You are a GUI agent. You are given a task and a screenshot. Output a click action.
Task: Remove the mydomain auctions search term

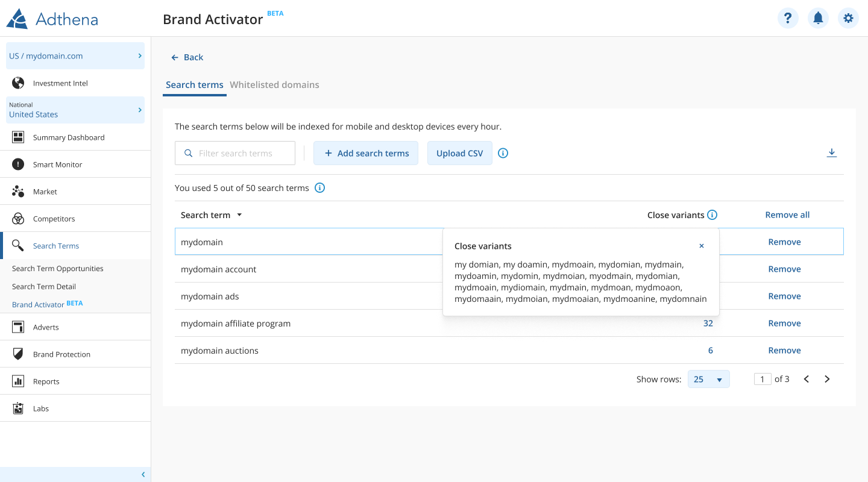click(784, 351)
